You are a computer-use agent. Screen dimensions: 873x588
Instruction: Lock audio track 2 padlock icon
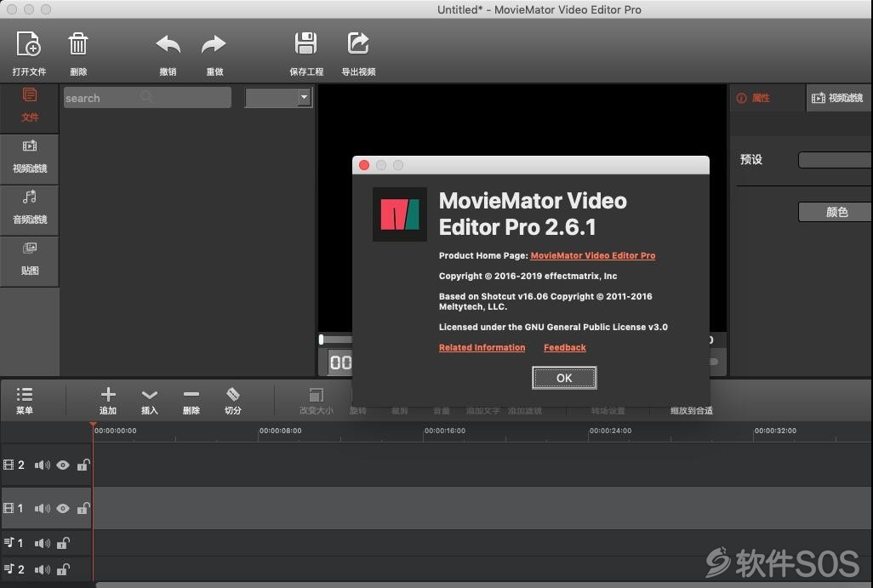click(63, 569)
